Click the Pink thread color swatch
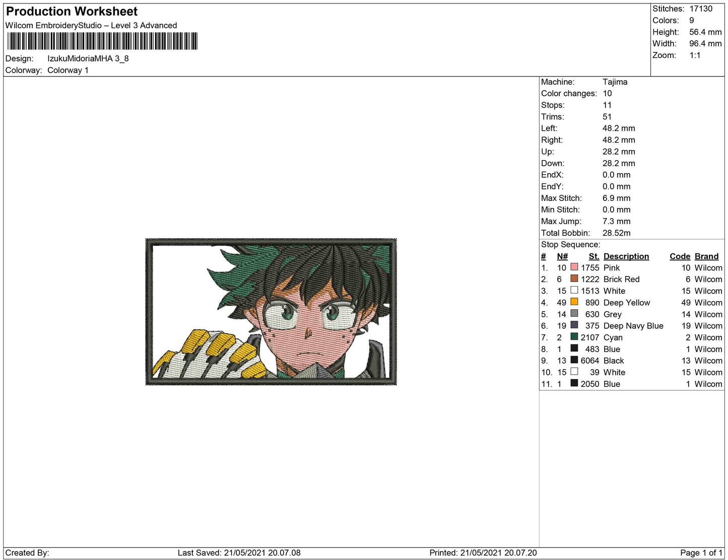 tap(574, 267)
